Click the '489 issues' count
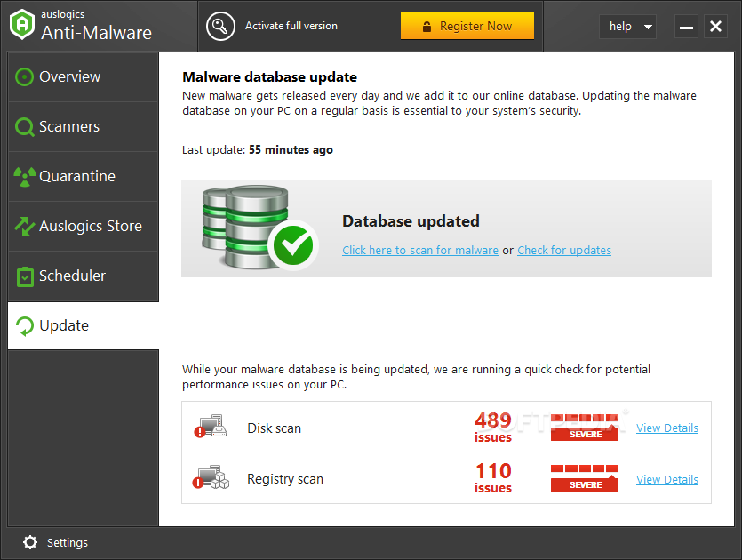This screenshot has width=742, height=560. pos(493,427)
